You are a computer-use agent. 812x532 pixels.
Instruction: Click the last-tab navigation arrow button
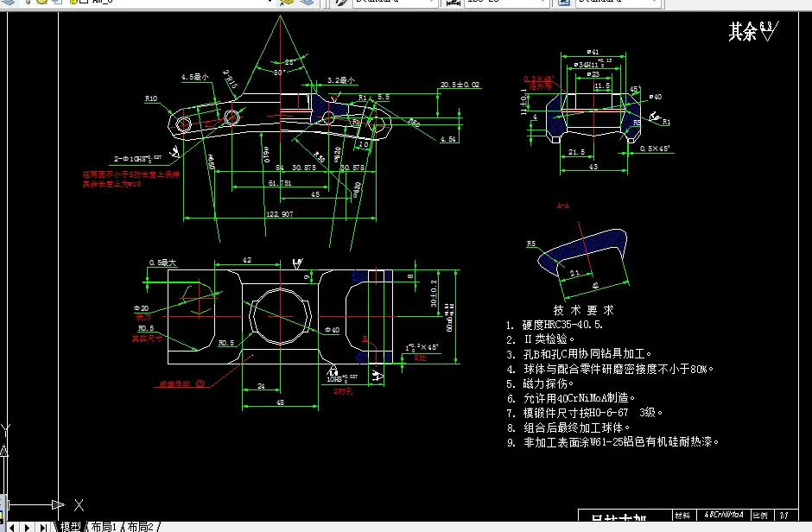(x=41, y=525)
